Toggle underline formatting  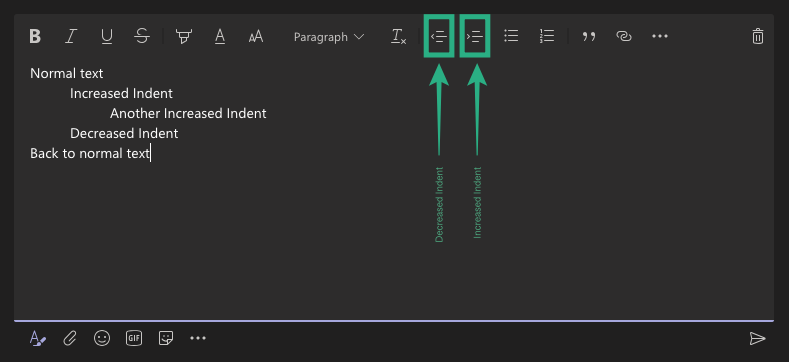pos(107,36)
